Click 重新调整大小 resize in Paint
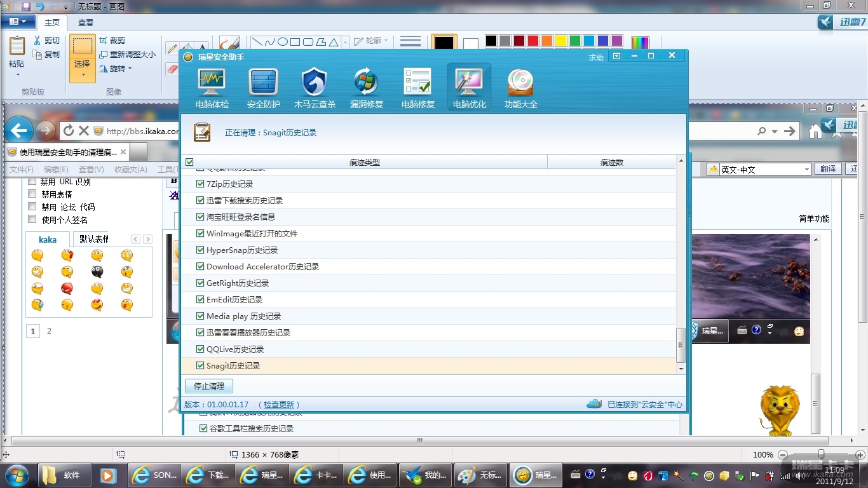 [127, 55]
